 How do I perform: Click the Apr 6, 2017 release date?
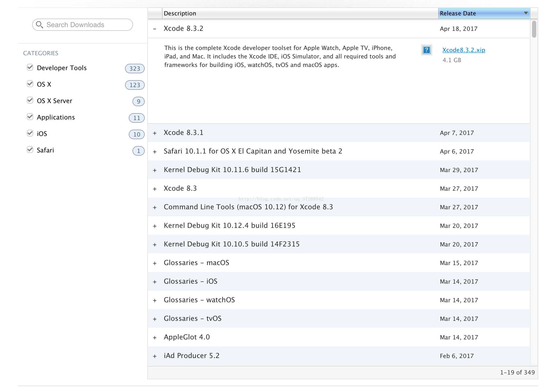pos(457,151)
